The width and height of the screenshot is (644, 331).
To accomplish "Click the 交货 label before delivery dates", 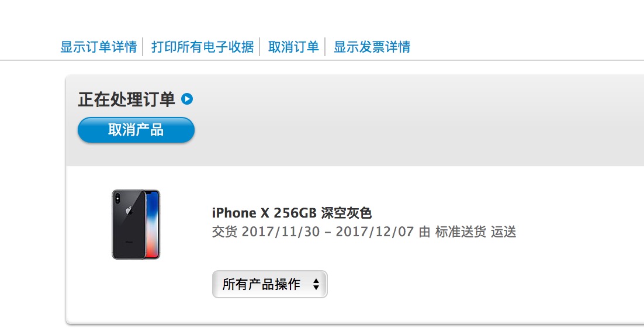I will (224, 232).
